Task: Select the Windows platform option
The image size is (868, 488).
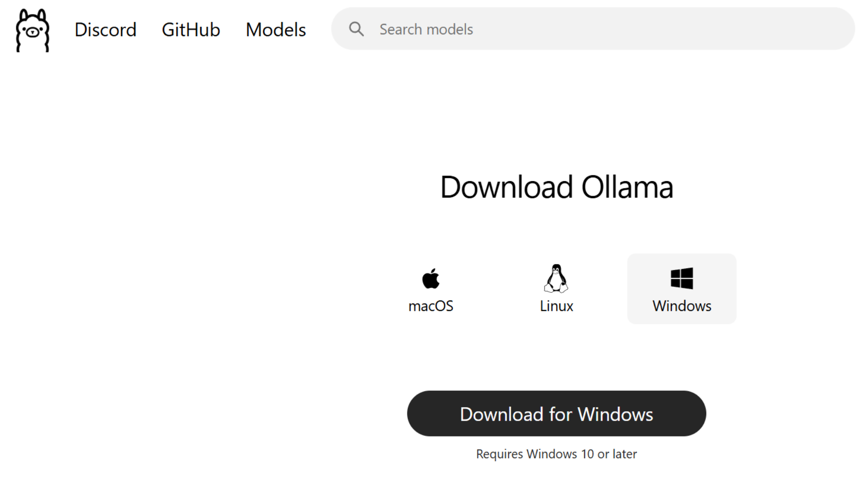Action: 682,289
